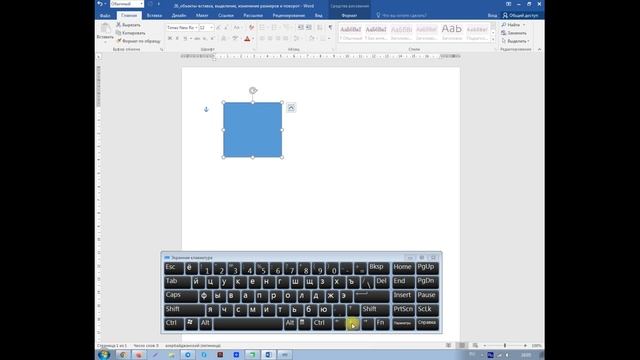Click PrtScn key on on-screen keyboard
The height and width of the screenshot is (360, 640).
pyautogui.click(x=403, y=309)
